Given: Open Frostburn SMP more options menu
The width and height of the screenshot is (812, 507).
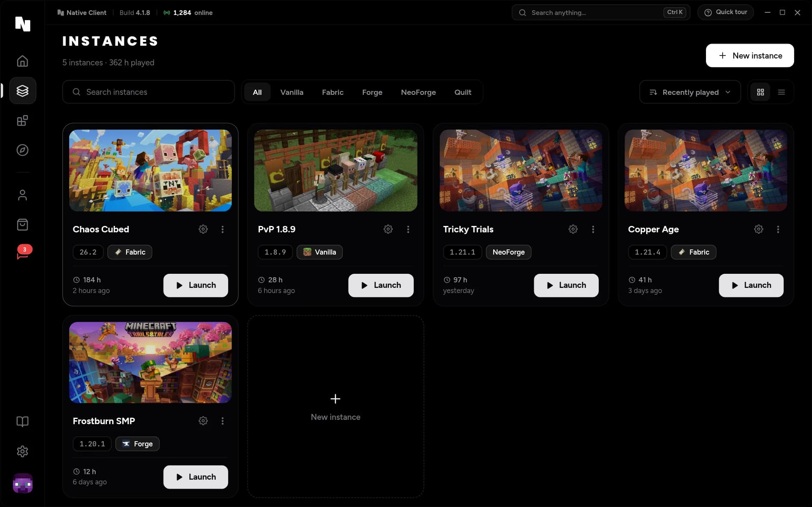Looking at the screenshot, I should coord(222,421).
